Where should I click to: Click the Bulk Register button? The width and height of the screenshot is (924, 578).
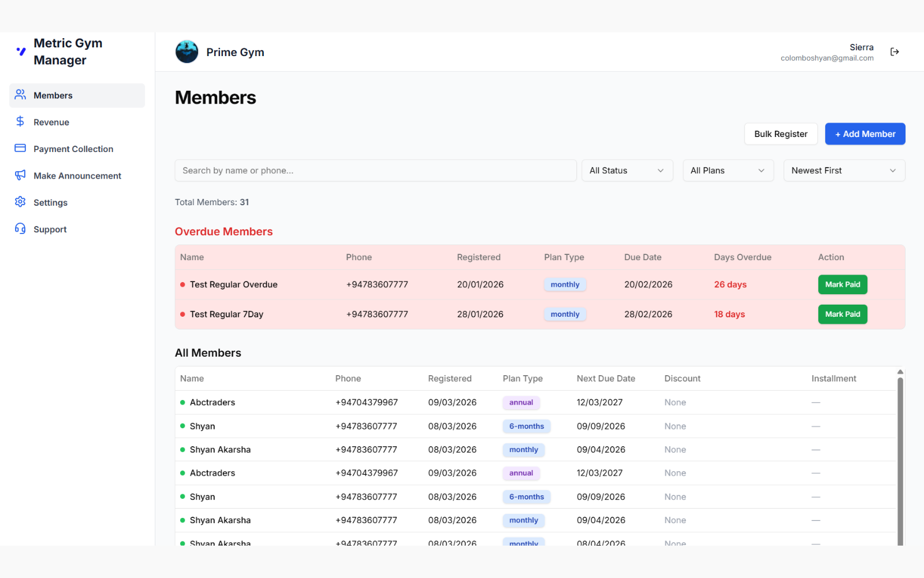click(781, 134)
